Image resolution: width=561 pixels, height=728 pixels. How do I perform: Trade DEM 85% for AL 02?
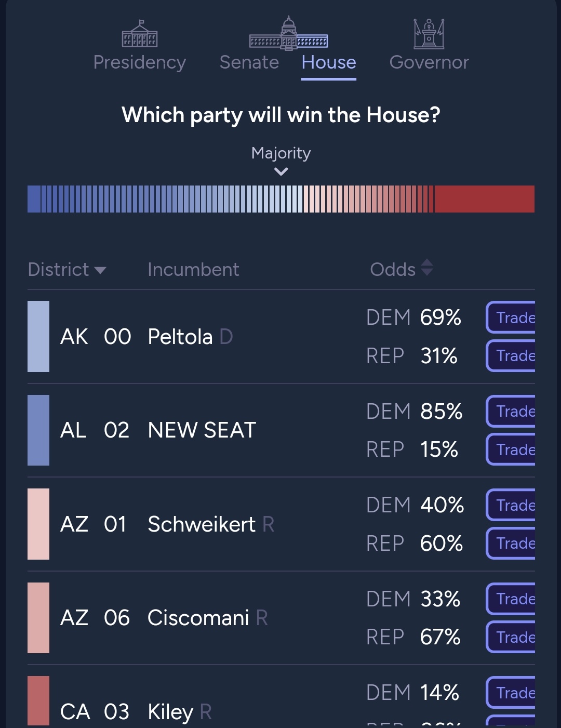click(511, 412)
